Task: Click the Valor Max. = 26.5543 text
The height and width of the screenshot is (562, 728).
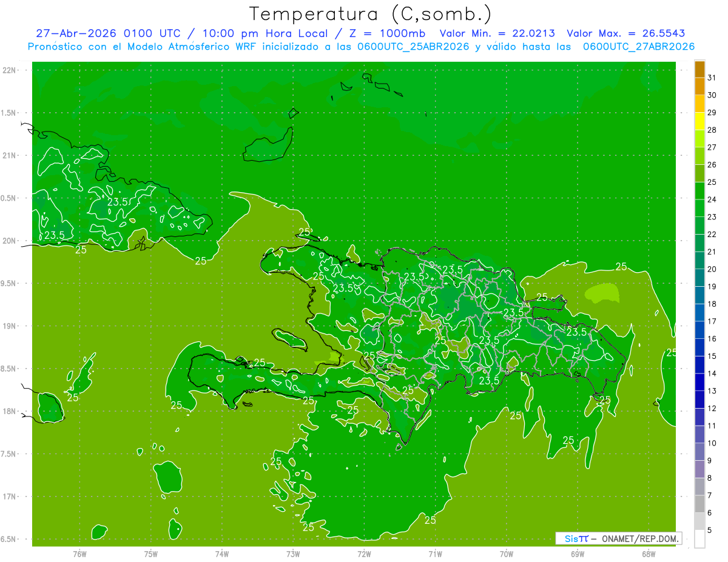Action: point(626,33)
